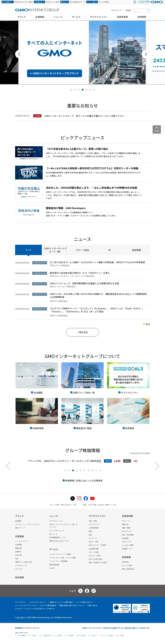Open the Facebook social icon
165x644 pixels.
86,498
